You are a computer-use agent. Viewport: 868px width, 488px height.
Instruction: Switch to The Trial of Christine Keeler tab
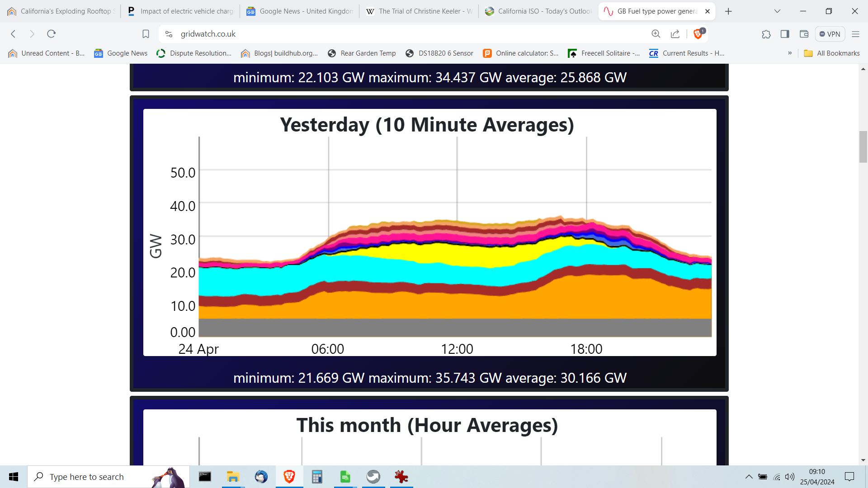click(420, 11)
